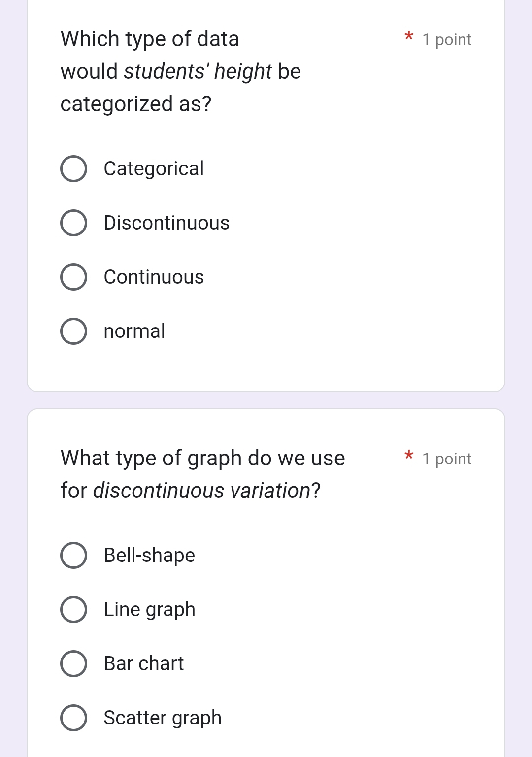Pick the Bar chart radio button
This screenshot has height=757, width=532.
pyautogui.click(x=74, y=664)
